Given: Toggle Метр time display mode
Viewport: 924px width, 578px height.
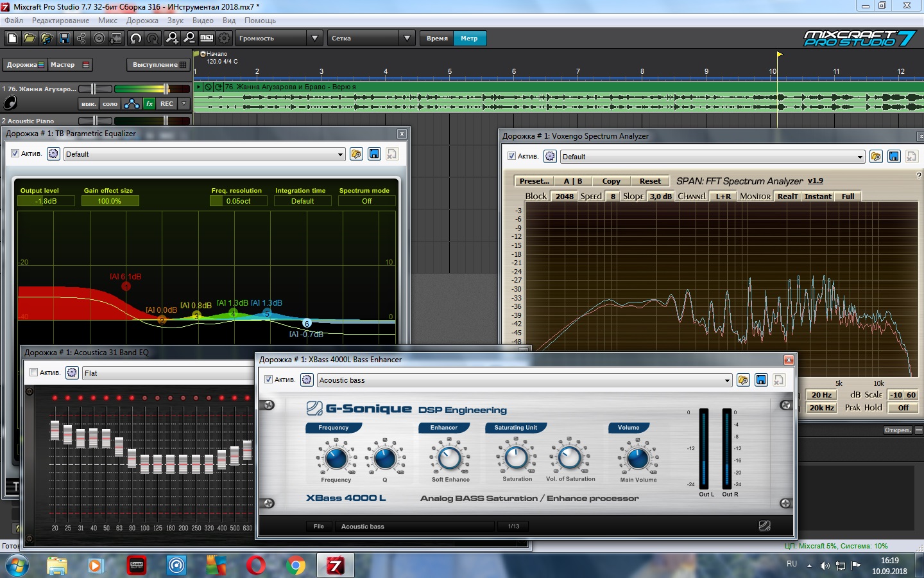Looking at the screenshot, I should (x=469, y=39).
